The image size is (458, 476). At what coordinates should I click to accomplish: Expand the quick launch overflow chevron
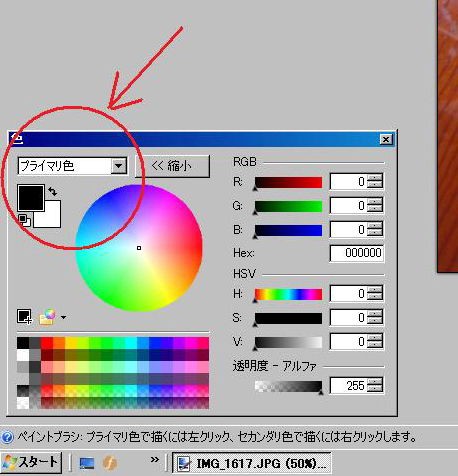point(155,460)
